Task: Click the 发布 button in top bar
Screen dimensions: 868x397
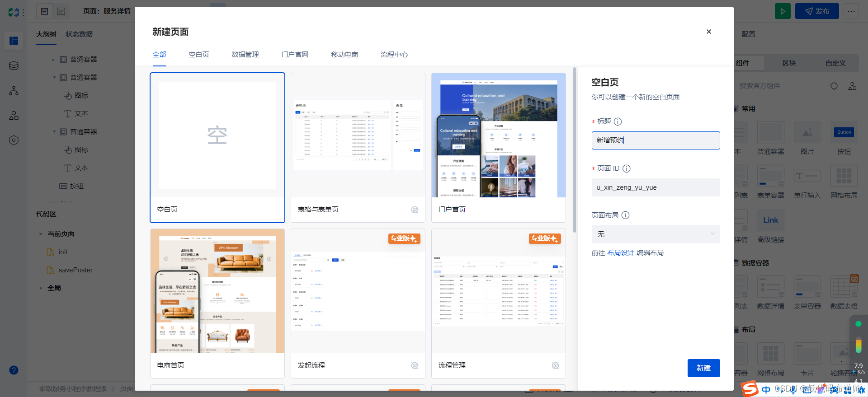Action: [x=817, y=11]
